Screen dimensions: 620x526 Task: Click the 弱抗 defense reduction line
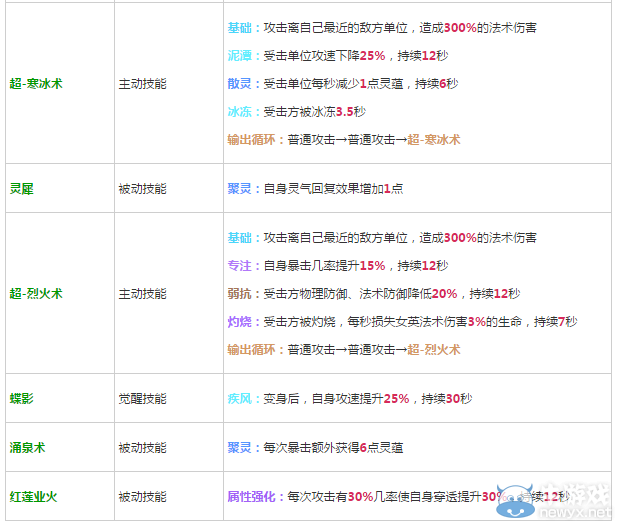point(374,294)
